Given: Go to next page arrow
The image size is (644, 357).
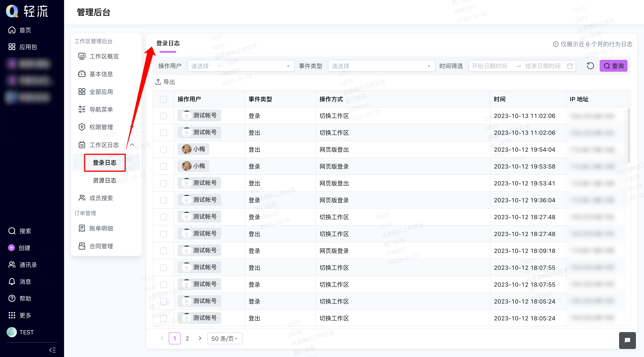Looking at the screenshot, I should [200, 338].
